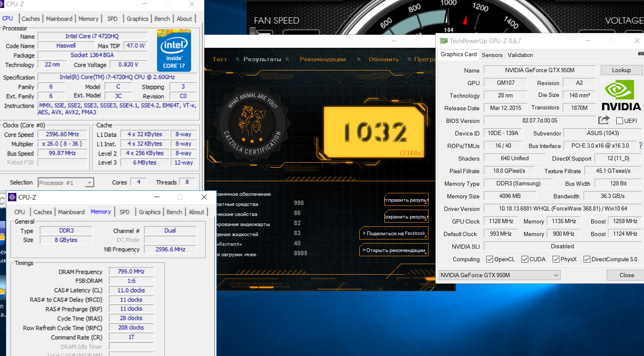Open the Mainboard tab in the top CPU-Z window
This screenshot has height=356, width=644.
point(59,19)
